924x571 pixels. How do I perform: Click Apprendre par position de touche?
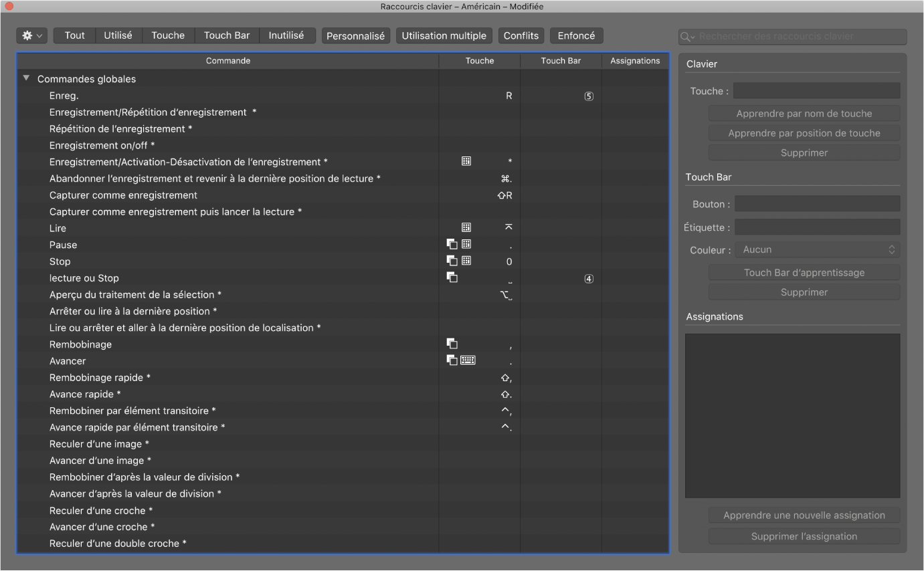click(804, 133)
